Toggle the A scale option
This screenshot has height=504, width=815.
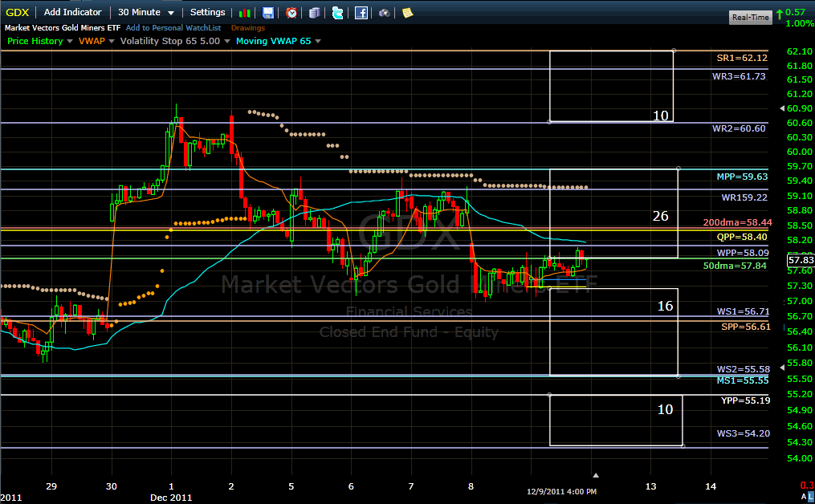(x=804, y=498)
